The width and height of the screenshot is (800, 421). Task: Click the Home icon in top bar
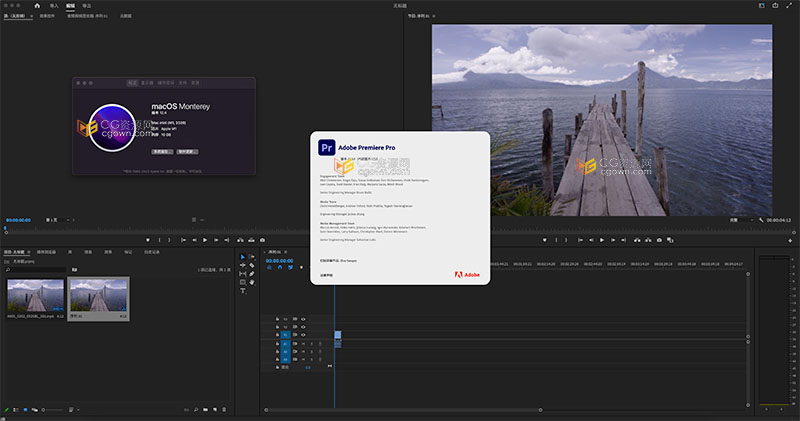(37, 6)
